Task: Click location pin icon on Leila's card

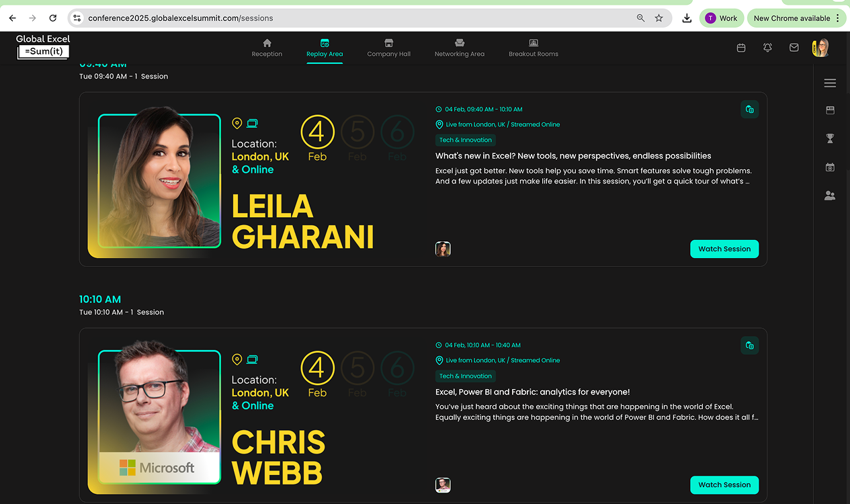Action: [237, 123]
